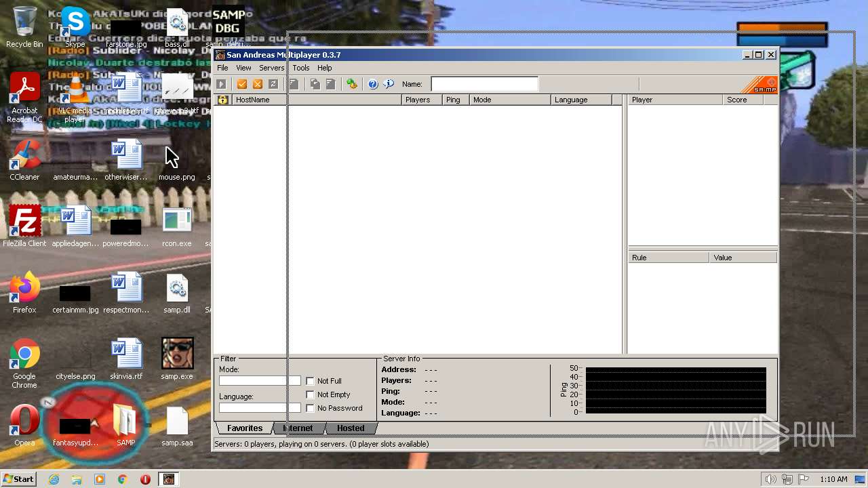Click the Delete Server orange X icon
The width and height of the screenshot is (868, 488).
[258, 84]
